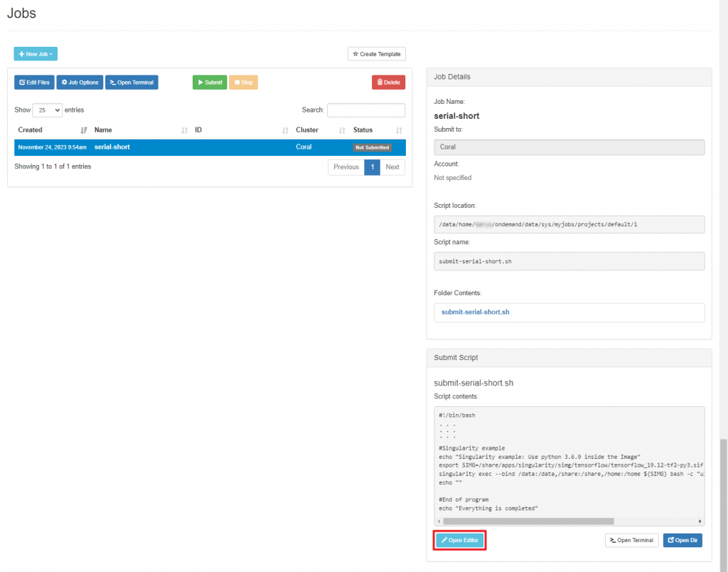Viewport: 728px width, 572px height.
Task: Open the Show entries count selector
Action: click(x=47, y=110)
